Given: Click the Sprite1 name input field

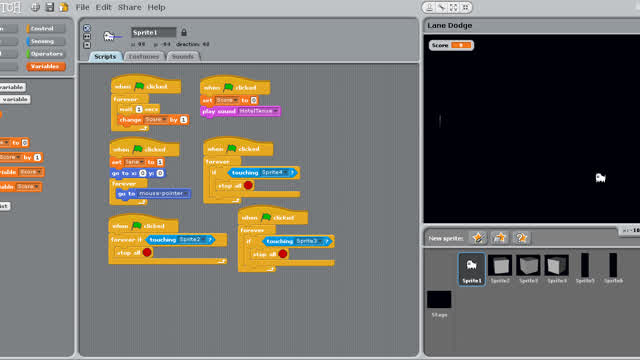Looking at the screenshot, I should [153, 32].
